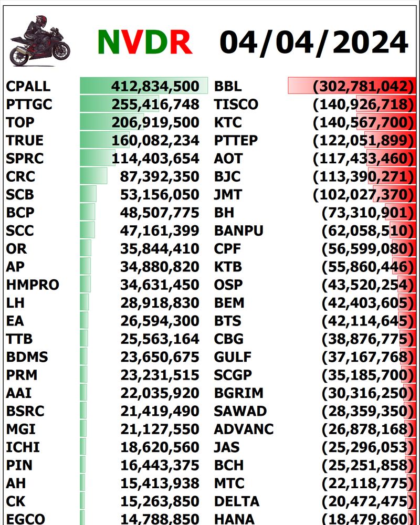Select the TISCO stock symbol
Screen dimensions: 420x525
point(236,104)
